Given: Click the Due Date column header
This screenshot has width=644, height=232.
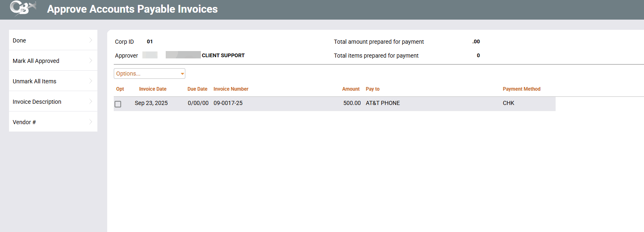Looking at the screenshot, I should (x=197, y=89).
